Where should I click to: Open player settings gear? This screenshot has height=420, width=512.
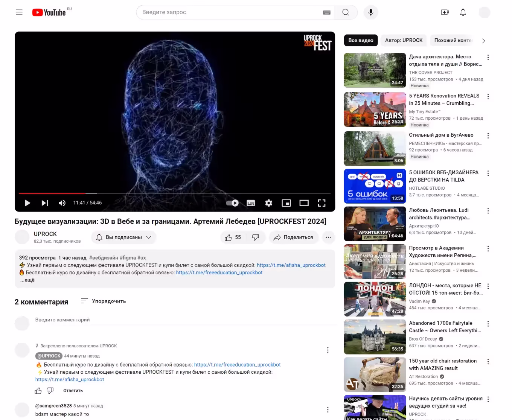pyautogui.click(x=268, y=203)
